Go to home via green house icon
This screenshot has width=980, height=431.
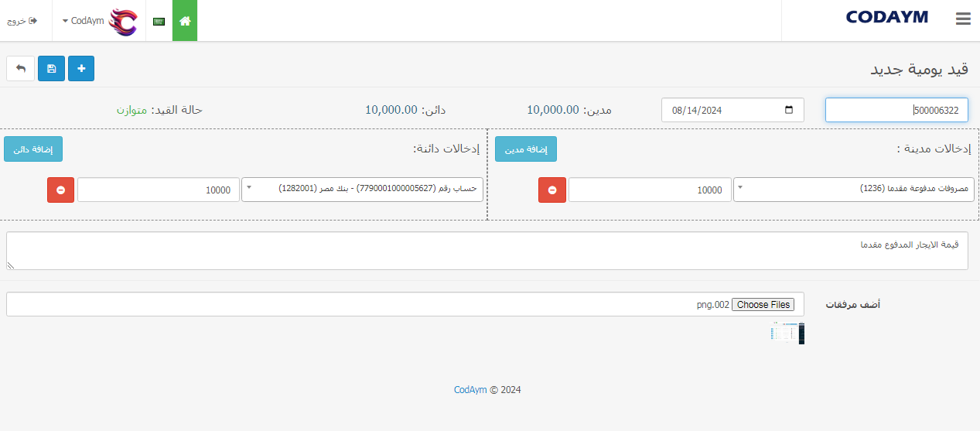click(x=185, y=21)
